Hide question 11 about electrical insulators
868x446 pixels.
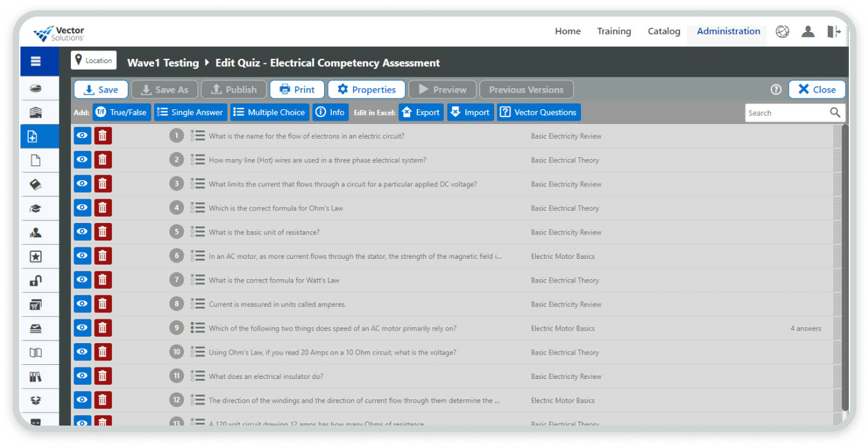pos(82,376)
